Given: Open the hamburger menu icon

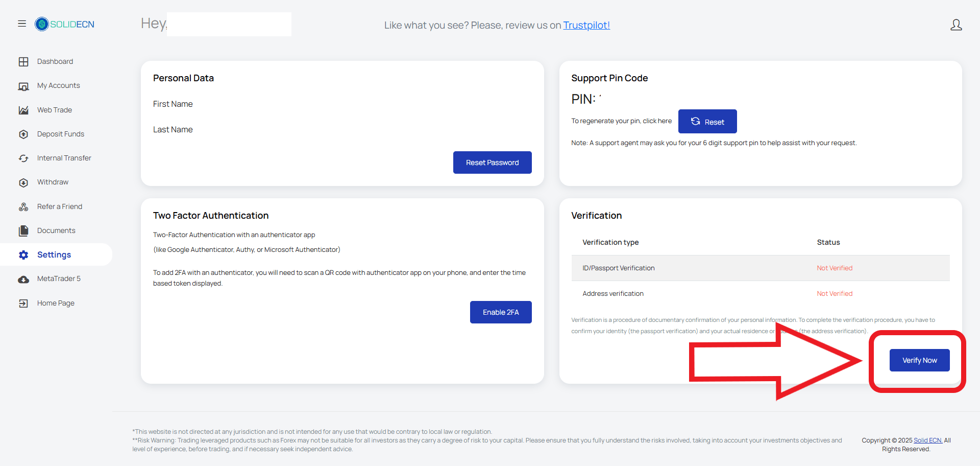Looking at the screenshot, I should (x=22, y=24).
